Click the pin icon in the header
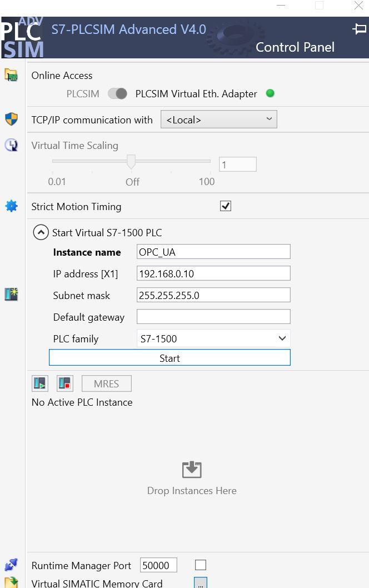This screenshot has height=588, width=369. click(359, 28)
